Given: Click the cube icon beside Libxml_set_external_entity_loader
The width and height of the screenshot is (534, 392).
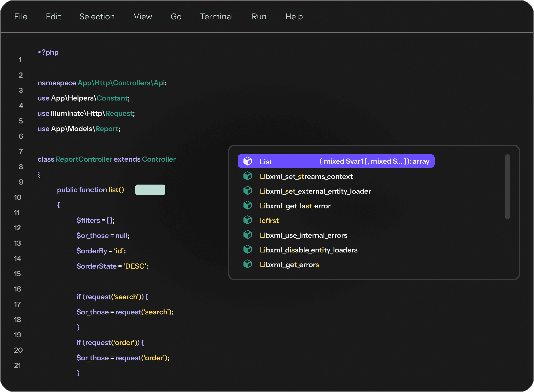Looking at the screenshot, I should [x=248, y=191].
